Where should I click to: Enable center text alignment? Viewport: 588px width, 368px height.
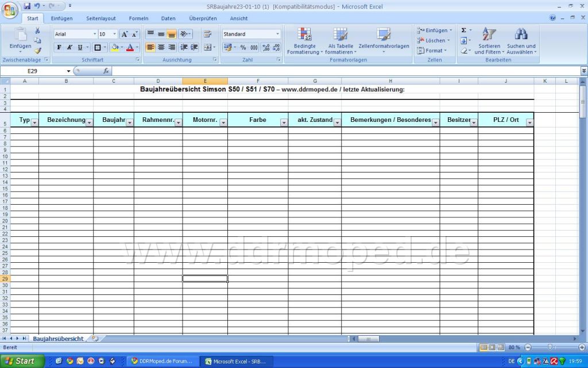click(x=161, y=48)
